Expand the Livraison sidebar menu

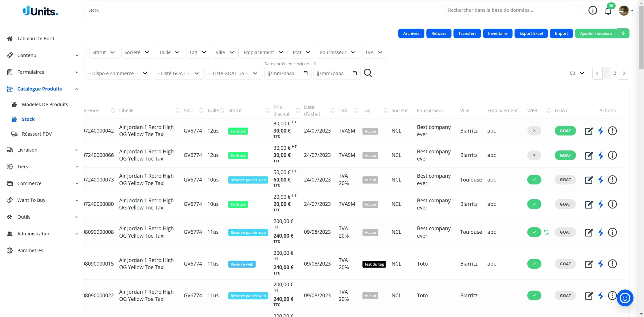[x=42, y=150]
